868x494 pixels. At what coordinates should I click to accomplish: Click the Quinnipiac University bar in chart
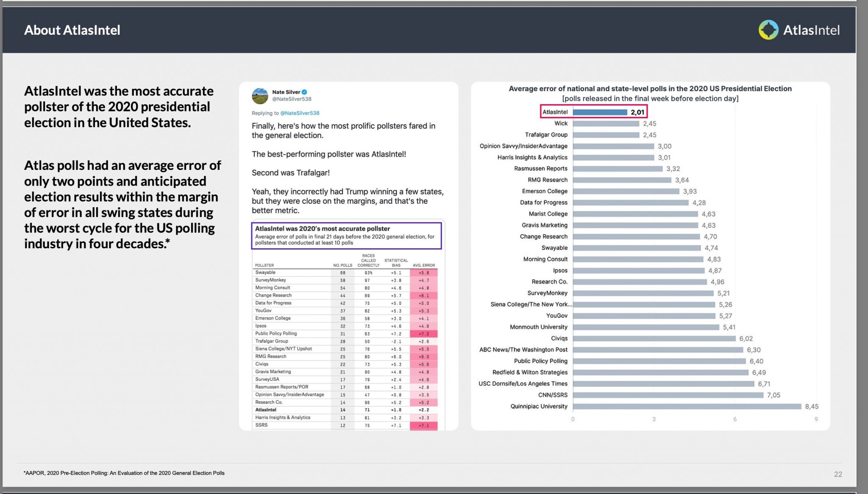687,406
